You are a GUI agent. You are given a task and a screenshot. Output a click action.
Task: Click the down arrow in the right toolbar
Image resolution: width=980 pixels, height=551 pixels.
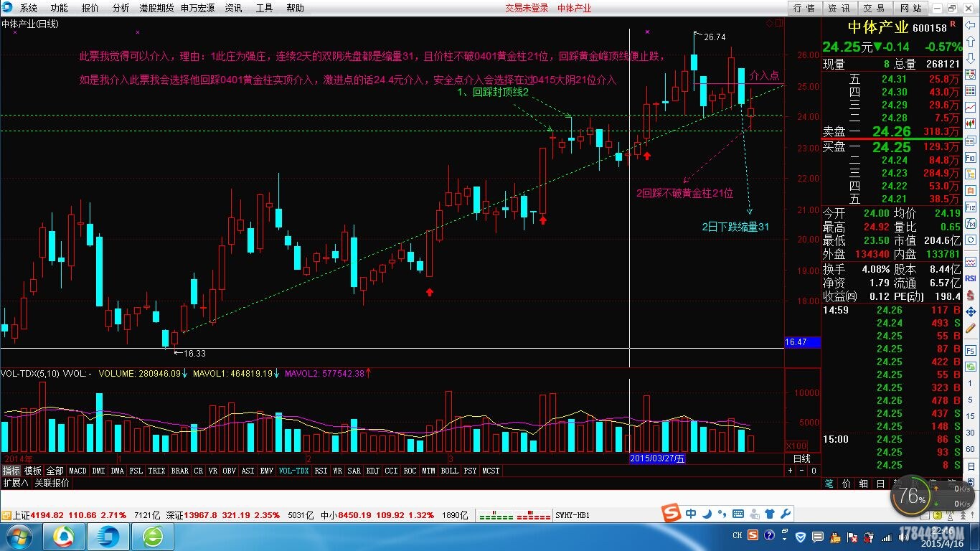[970, 57]
